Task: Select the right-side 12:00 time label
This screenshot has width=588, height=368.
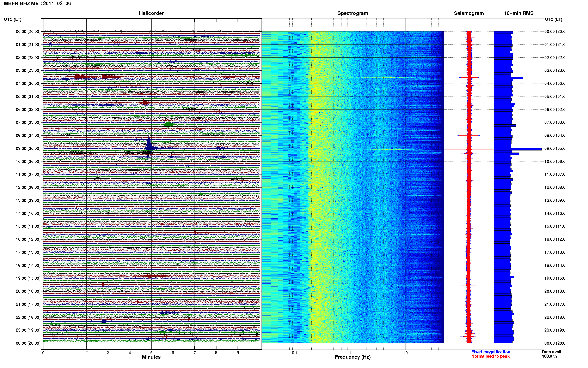Action: coord(555,187)
